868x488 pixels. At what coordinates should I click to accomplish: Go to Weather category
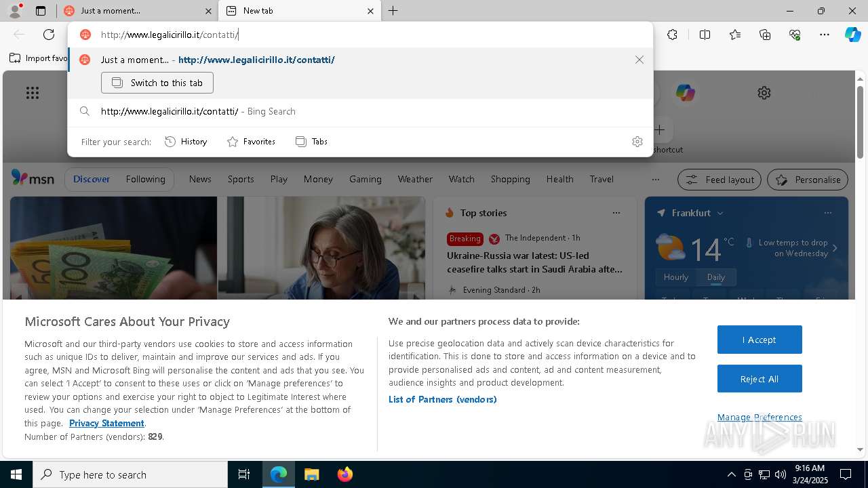click(x=415, y=179)
